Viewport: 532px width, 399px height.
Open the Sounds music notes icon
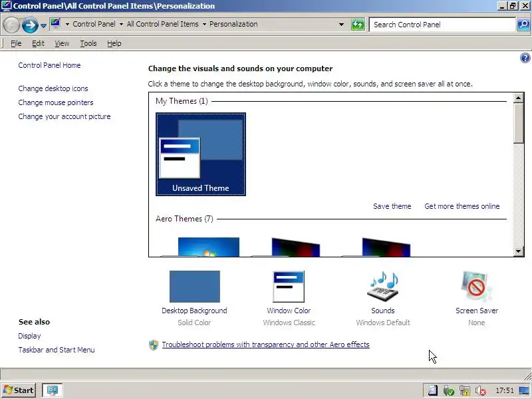pyautogui.click(x=383, y=287)
